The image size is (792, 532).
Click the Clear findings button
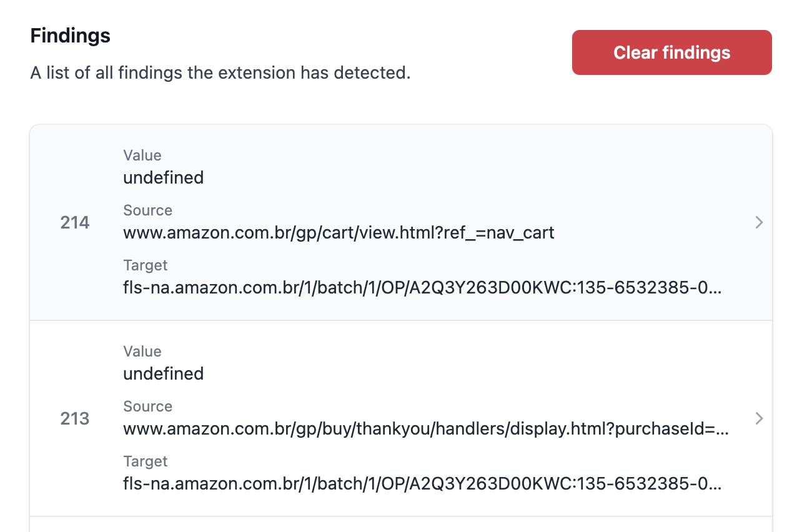tap(671, 52)
